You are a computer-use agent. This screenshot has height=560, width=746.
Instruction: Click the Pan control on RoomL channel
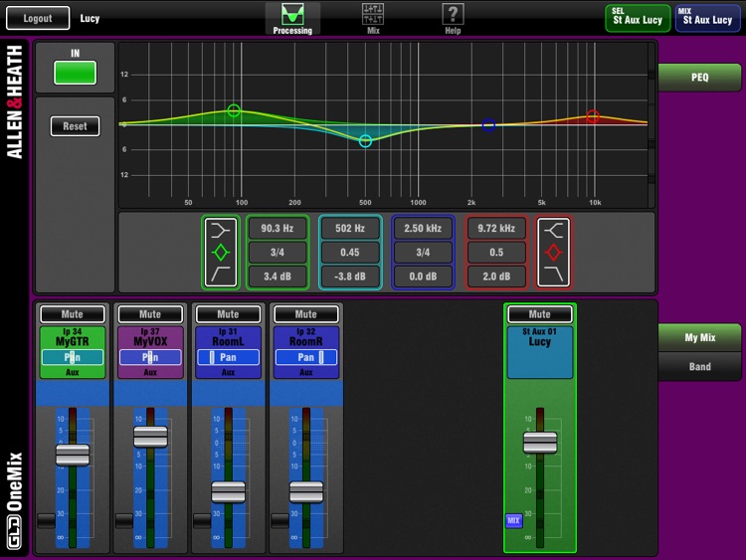pos(228,357)
